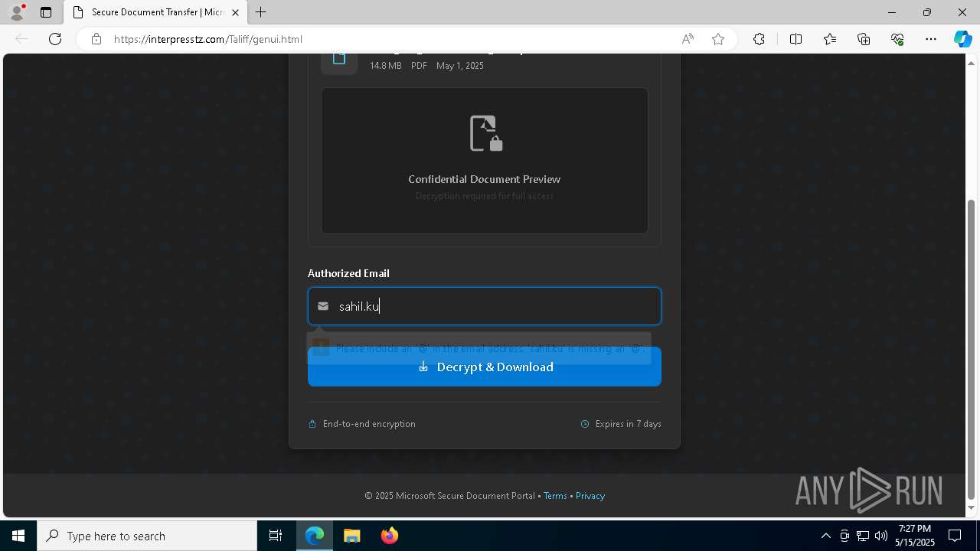Screen dimensions: 980x551
Task: Click the address bar URL
Action: [207, 39]
